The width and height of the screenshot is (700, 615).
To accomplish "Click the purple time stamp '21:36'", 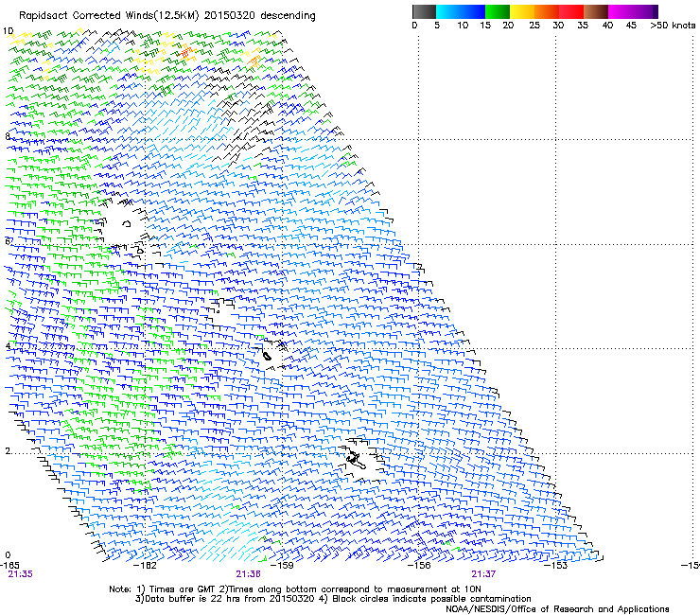I will (x=248, y=574).
